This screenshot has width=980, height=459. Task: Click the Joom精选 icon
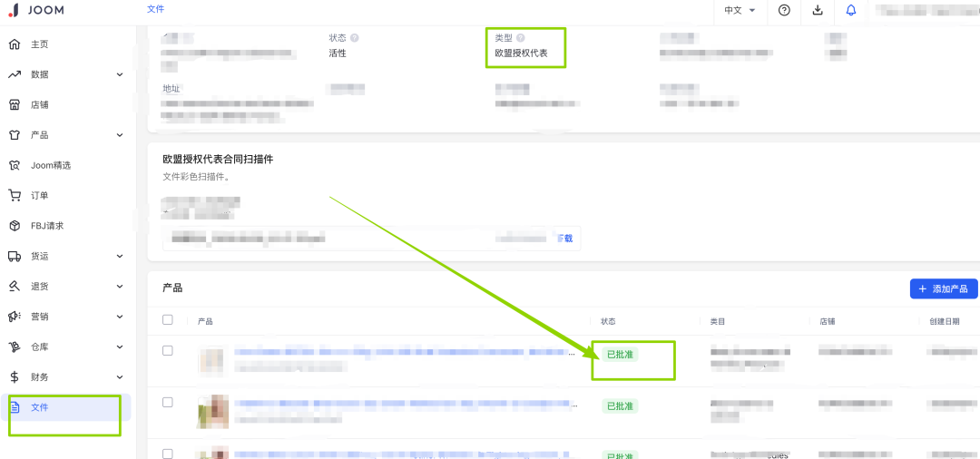(15, 165)
